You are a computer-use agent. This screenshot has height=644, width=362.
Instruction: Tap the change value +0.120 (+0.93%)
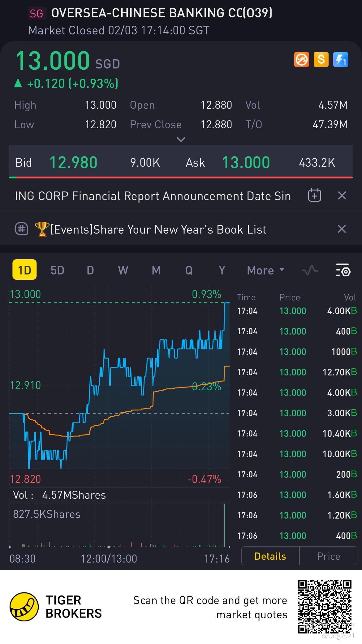[73, 84]
